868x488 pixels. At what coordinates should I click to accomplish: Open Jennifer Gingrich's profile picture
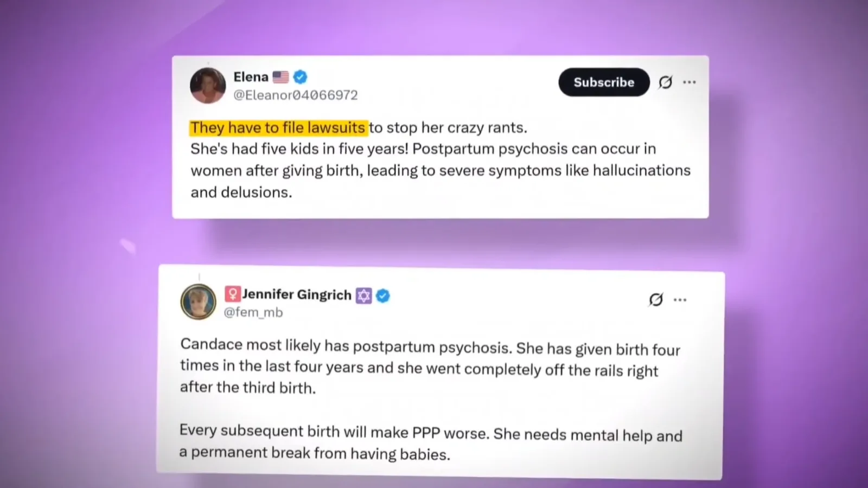pos(198,302)
